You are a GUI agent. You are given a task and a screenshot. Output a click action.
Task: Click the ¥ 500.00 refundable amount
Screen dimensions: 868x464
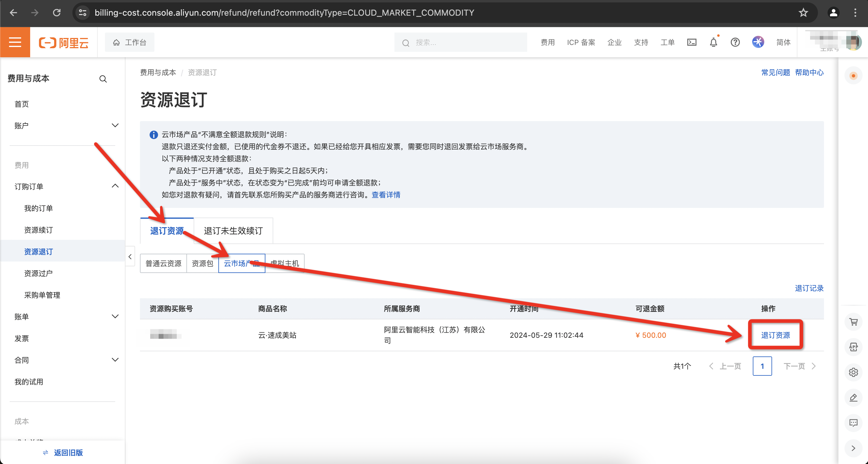pyautogui.click(x=651, y=335)
